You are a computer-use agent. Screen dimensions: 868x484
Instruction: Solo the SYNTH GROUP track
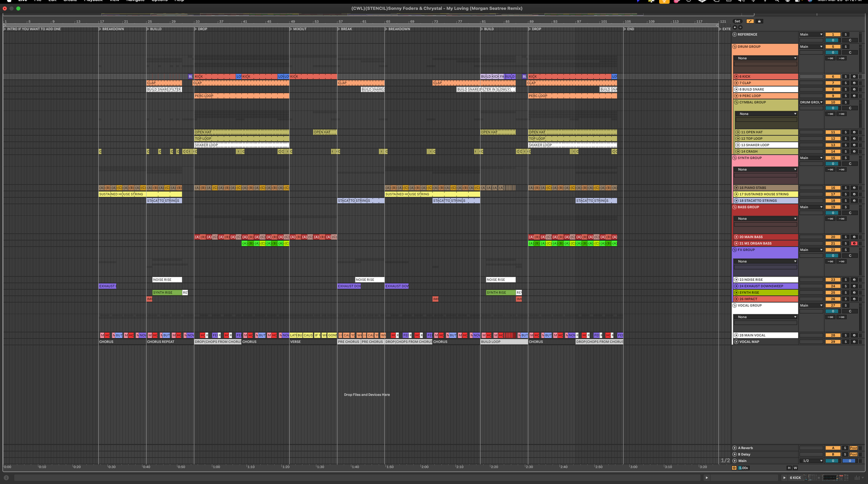[845, 158]
